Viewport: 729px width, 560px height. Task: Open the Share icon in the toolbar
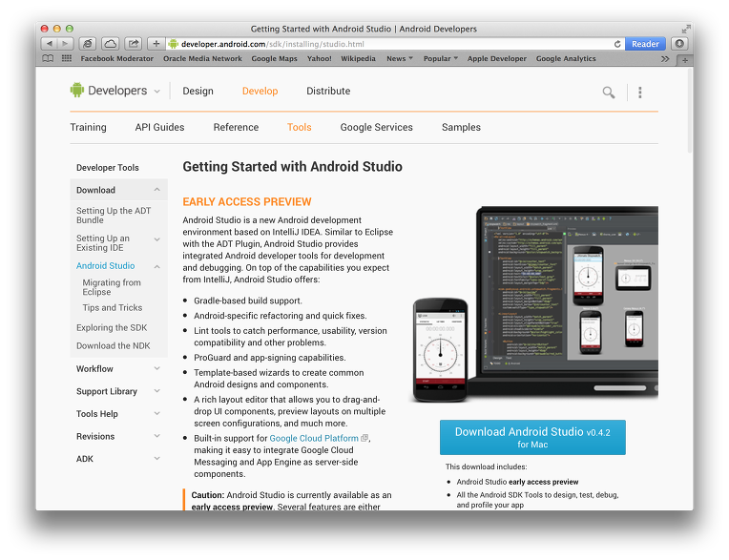[x=134, y=44]
